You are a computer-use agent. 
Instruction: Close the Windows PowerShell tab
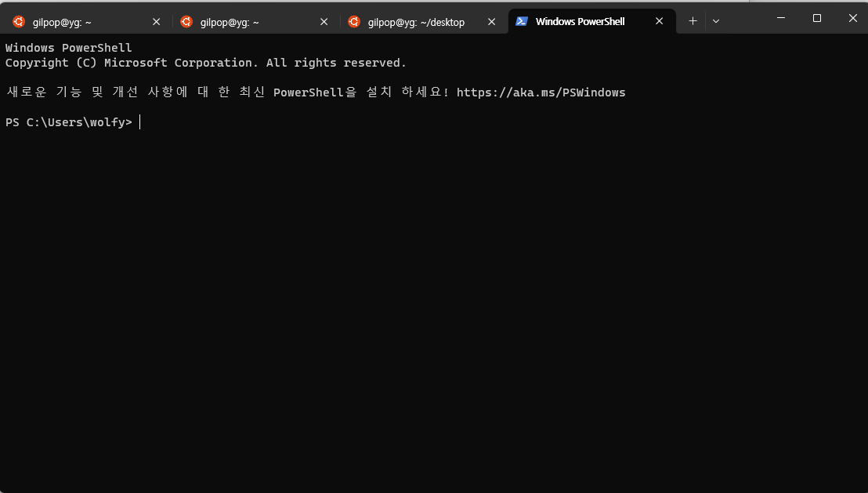click(x=660, y=21)
